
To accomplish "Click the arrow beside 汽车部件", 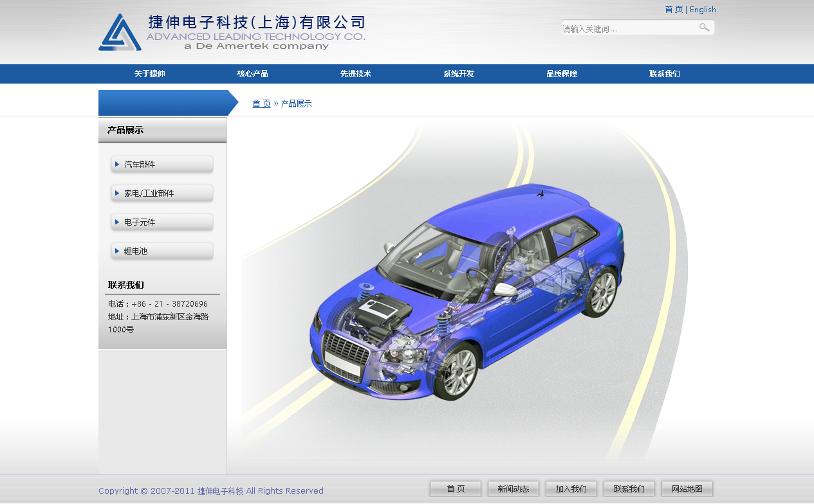I will 117,165.
